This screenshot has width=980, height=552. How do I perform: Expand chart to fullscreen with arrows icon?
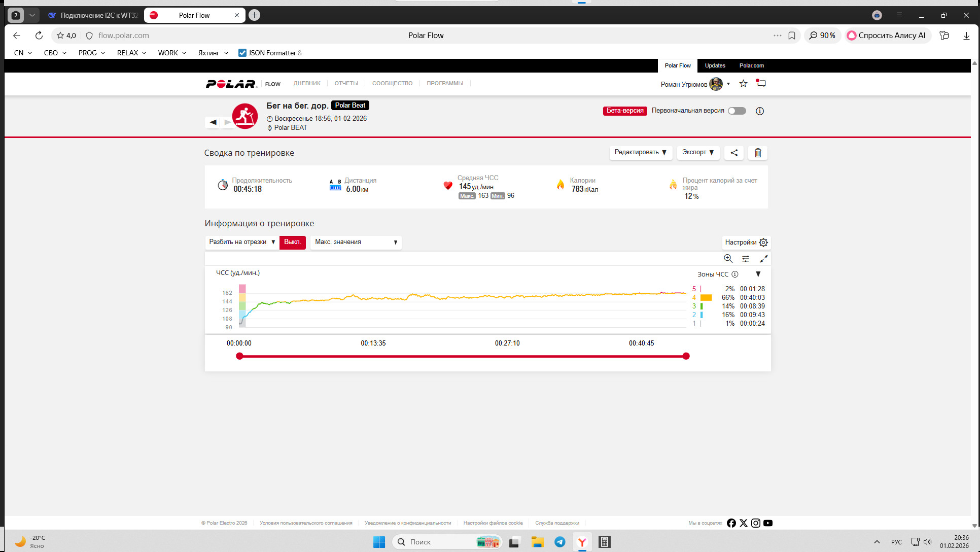(x=763, y=259)
